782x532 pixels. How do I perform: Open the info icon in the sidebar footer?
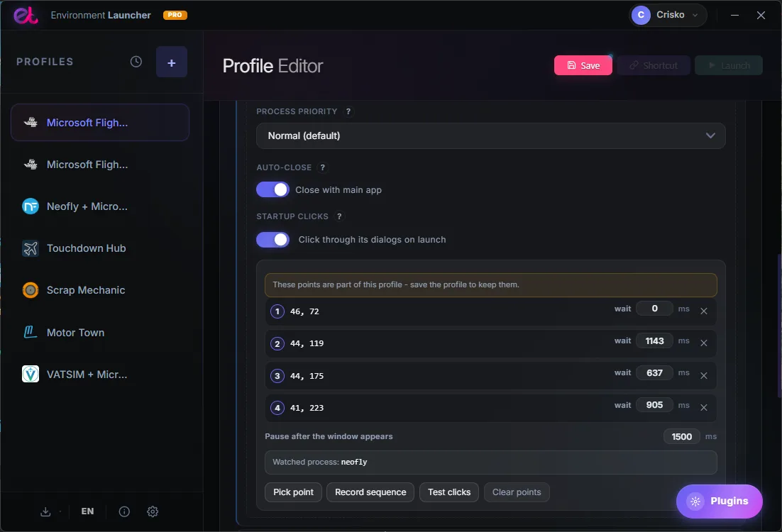pos(124,511)
